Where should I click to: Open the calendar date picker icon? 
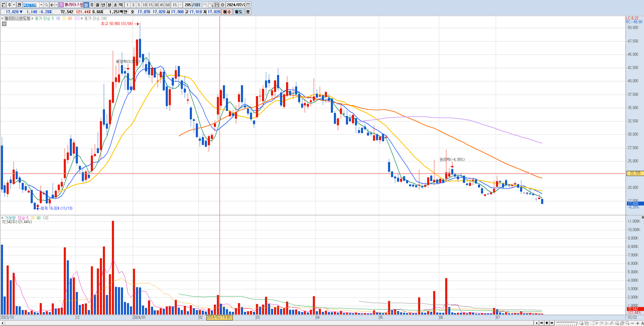coord(248,5)
